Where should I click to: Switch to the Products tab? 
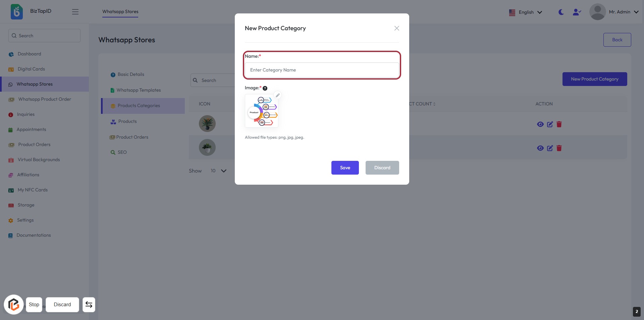point(127,122)
